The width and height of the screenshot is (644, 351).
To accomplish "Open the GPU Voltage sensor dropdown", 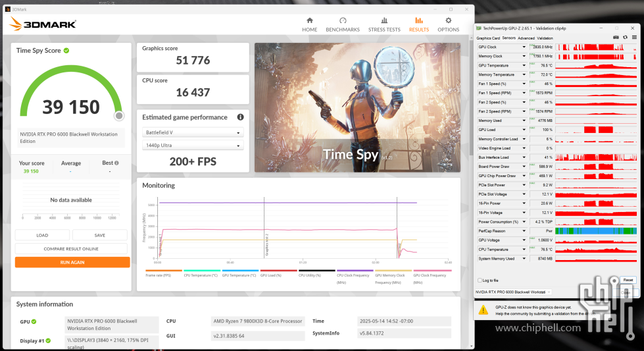I will pyautogui.click(x=524, y=240).
